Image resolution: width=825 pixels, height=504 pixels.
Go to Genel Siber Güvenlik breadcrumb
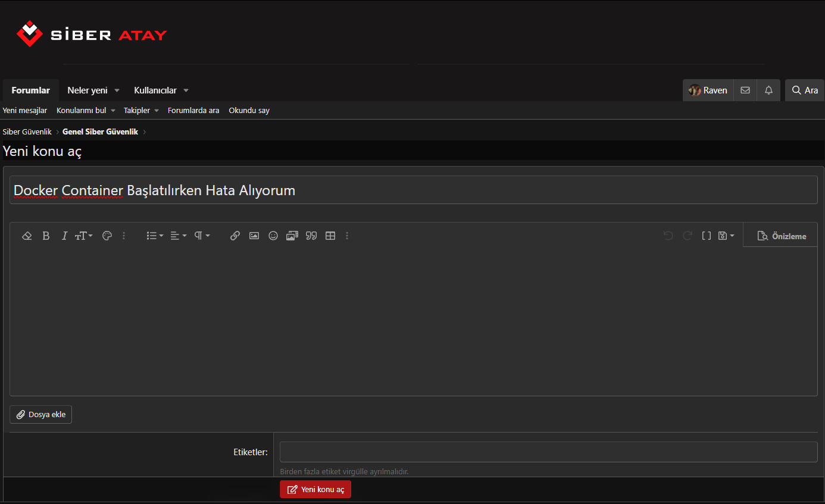coord(100,132)
